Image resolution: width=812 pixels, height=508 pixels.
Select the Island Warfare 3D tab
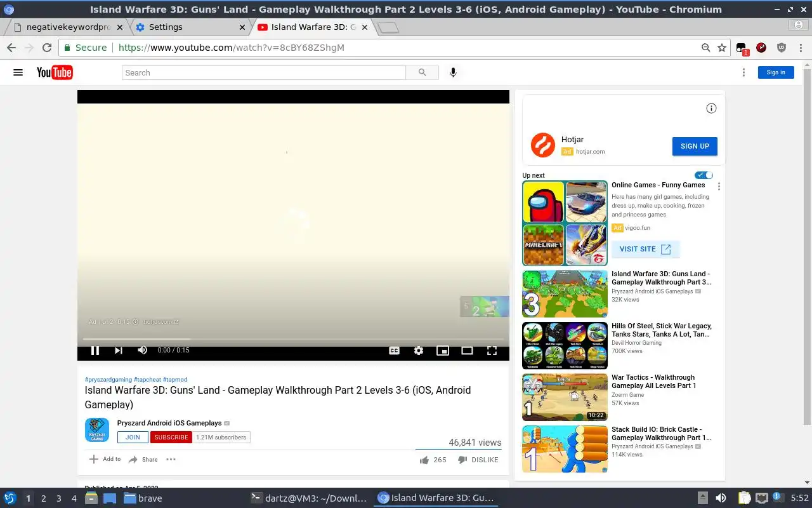point(312,27)
